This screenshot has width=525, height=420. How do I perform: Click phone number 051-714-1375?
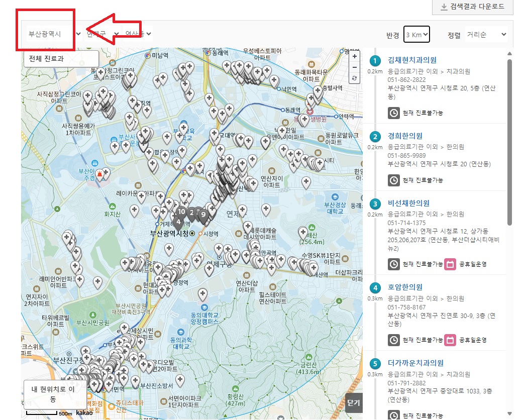(406, 223)
